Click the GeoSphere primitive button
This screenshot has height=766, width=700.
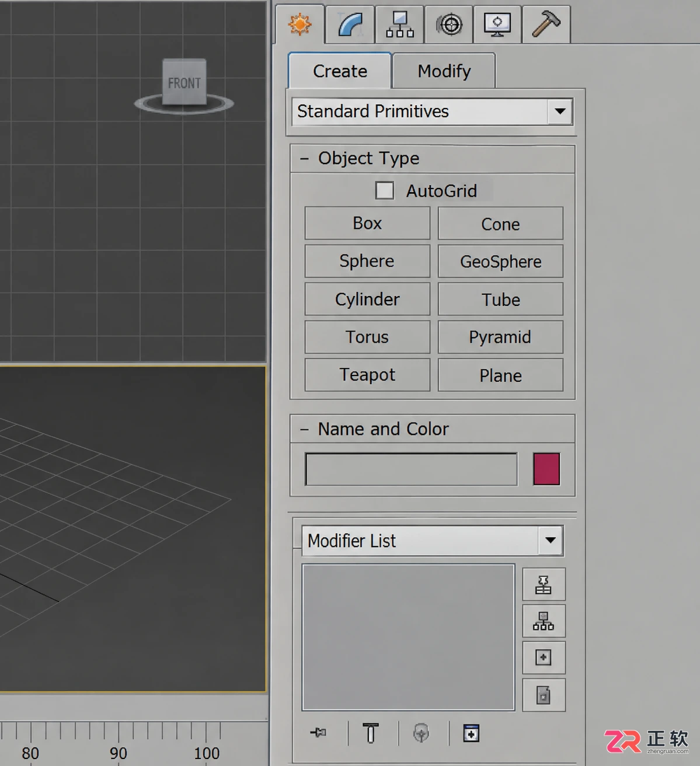pyautogui.click(x=500, y=261)
